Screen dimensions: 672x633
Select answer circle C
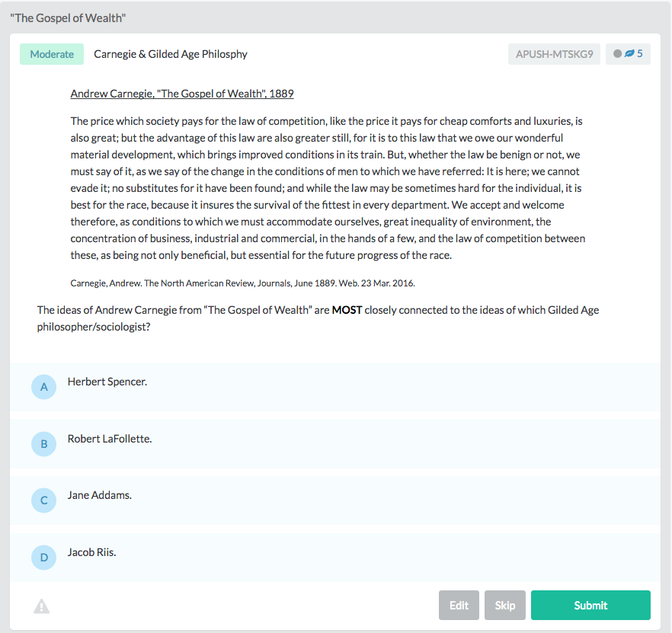coord(43,500)
